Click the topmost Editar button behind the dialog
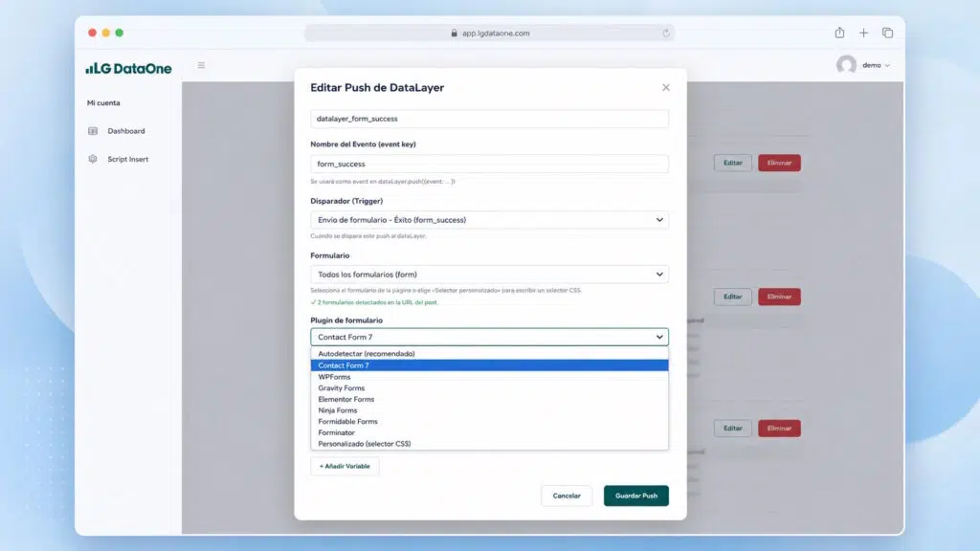The height and width of the screenshot is (551, 980). point(732,163)
